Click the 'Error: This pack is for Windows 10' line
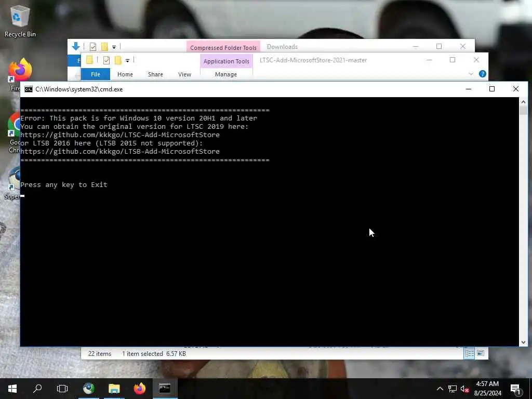532x399 pixels. [x=139, y=118]
